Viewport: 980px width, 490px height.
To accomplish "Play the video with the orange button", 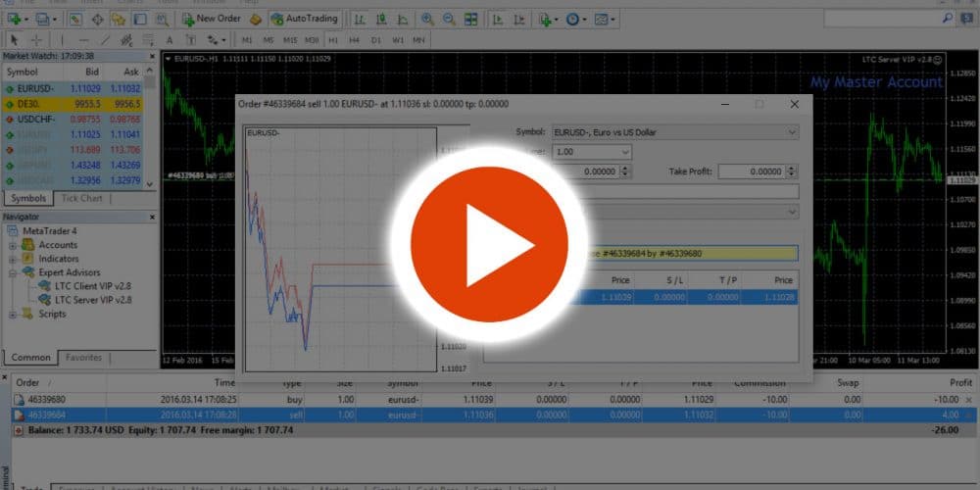I will pos(490,244).
